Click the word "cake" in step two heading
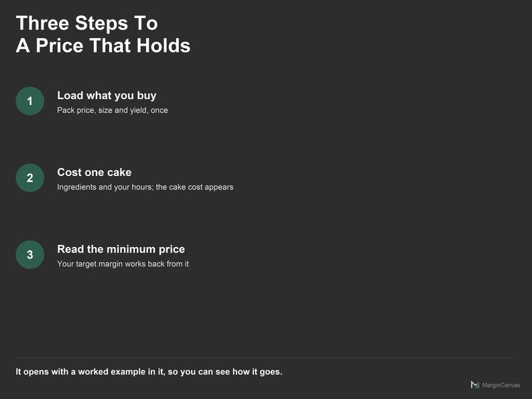This screenshot has width=532, height=399. pos(119,172)
